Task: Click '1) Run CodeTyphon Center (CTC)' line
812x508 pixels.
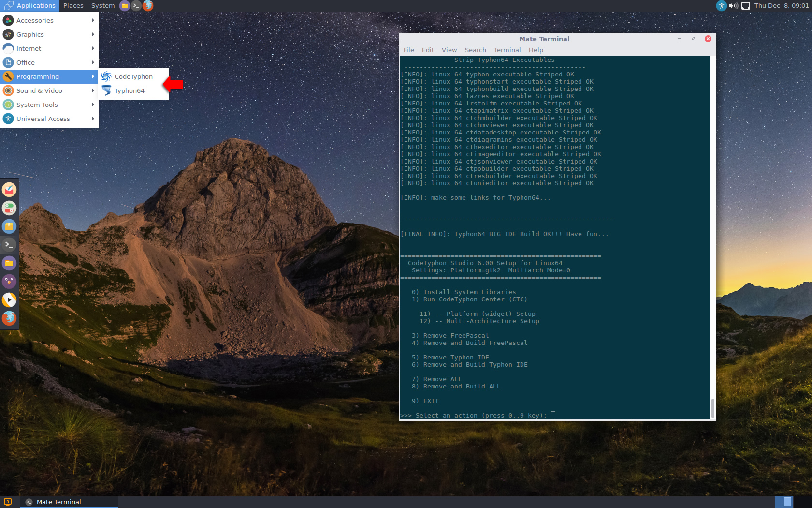Action: coord(469,299)
